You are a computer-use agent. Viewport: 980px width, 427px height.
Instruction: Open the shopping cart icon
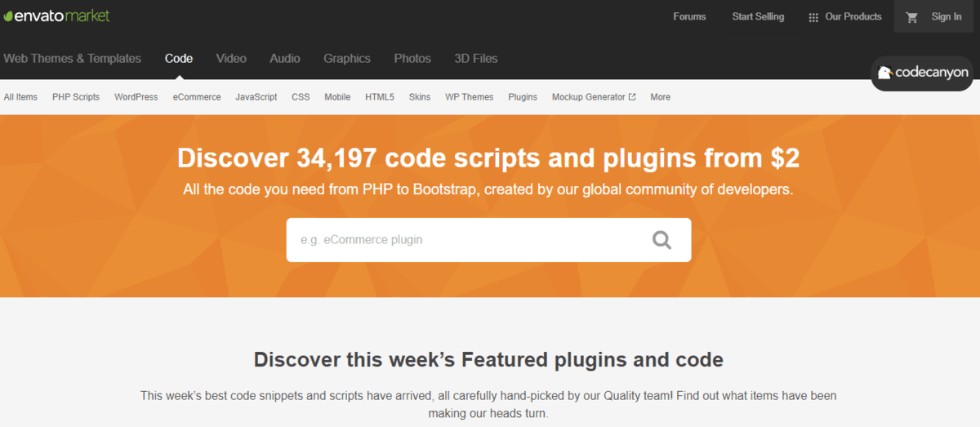point(912,16)
